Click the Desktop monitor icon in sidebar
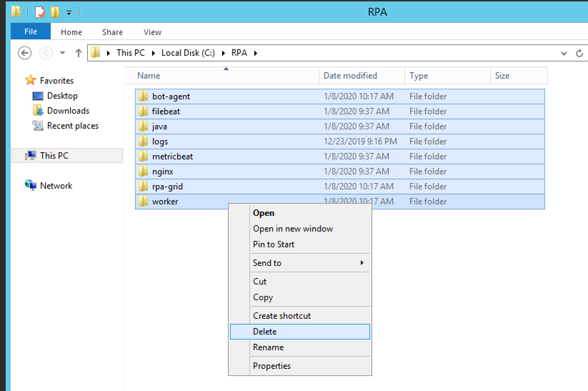The image size is (588, 391). click(38, 96)
